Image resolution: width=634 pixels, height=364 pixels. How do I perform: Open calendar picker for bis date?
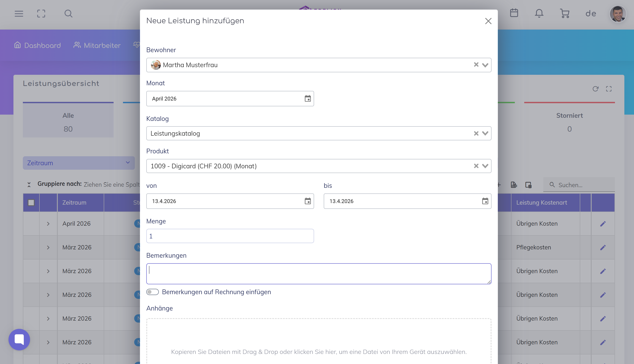(485, 201)
